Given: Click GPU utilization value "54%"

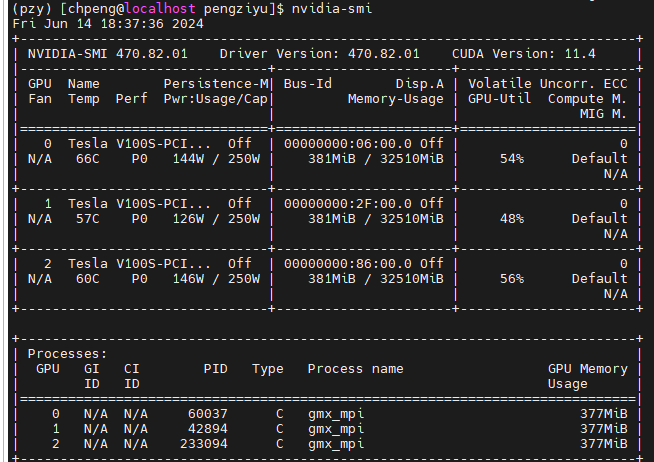Looking at the screenshot, I should (x=512, y=159).
